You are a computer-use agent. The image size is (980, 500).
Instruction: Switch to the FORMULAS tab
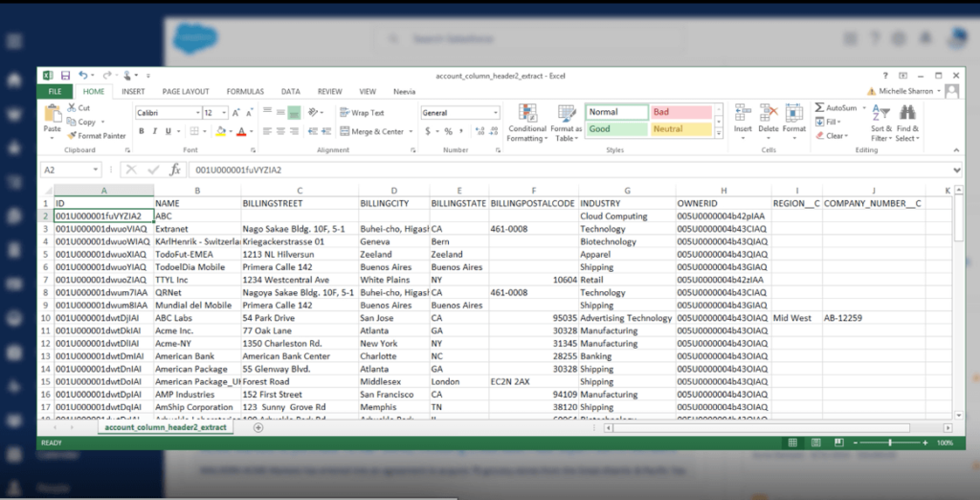pos(245,91)
